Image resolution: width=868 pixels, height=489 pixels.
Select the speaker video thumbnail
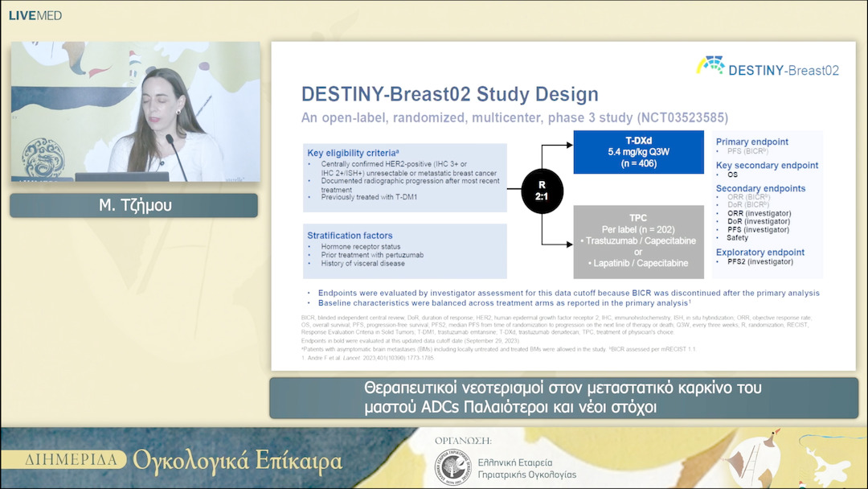(135, 112)
